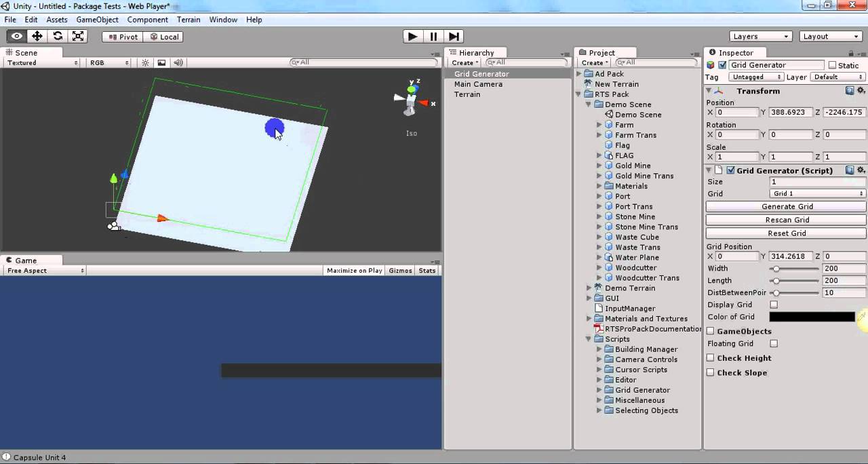Click the Color of Grid swatch
868x464 pixels.
[x=812, y=317]
